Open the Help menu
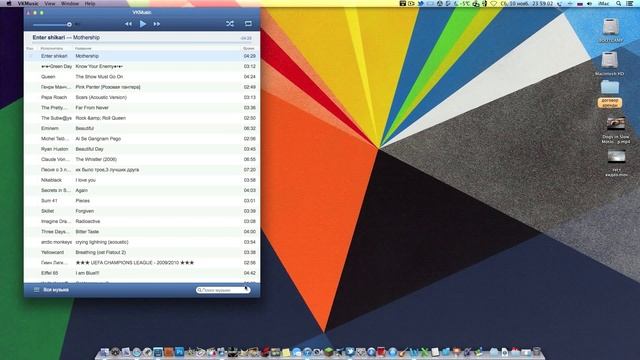640x360 pixels. point(90,3)
